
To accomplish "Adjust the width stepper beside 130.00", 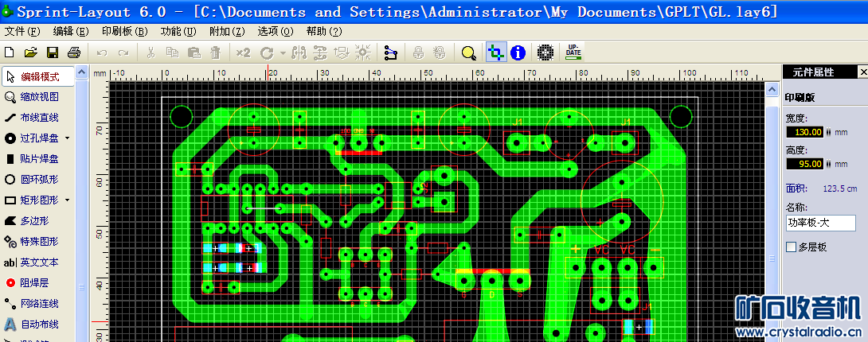I will pyautogui.click(x=829, y=133).
